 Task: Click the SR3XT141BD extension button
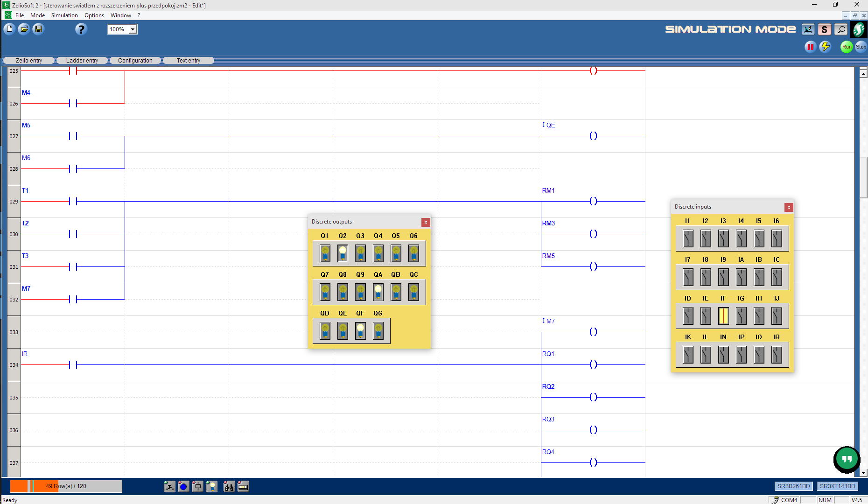coord(838,486)
